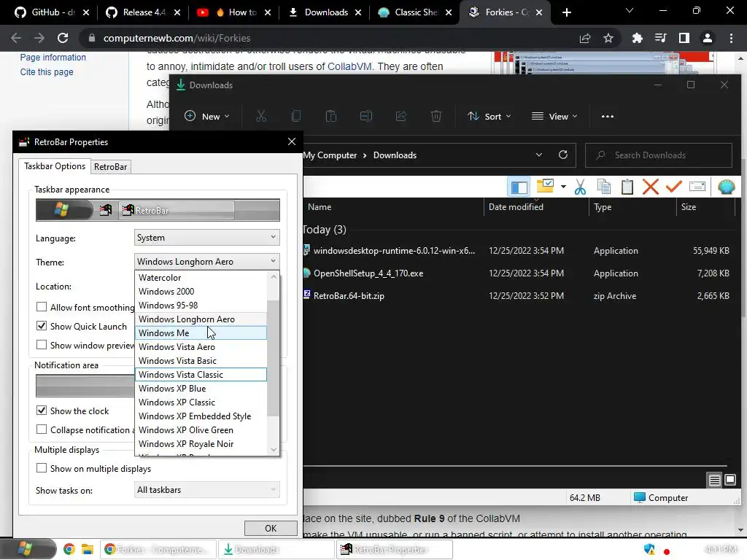Collapse the Theme dropdown showing Windows Longhorn Aero
This screenshot has width=747, height=560.
pos(206,262)
